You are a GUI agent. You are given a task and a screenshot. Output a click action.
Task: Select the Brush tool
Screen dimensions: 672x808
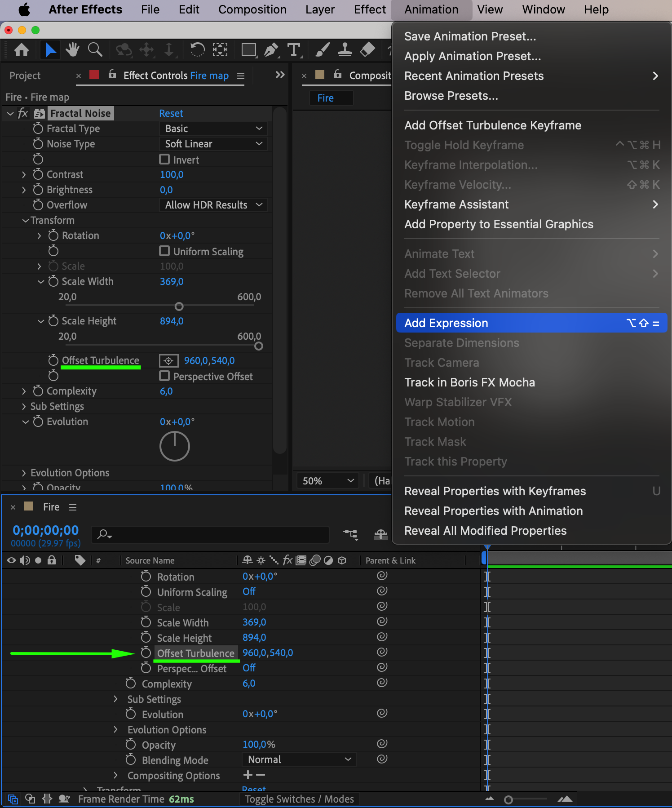click(x=323, y=49)
